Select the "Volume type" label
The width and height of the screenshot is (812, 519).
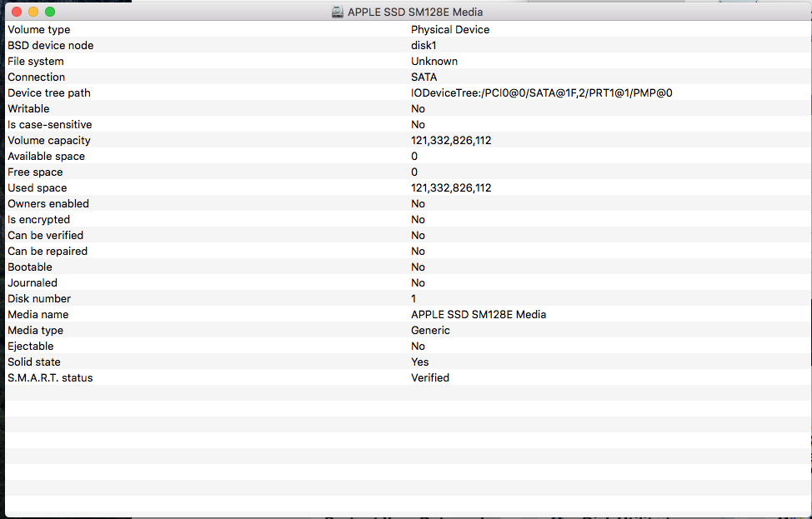[39, 29]
